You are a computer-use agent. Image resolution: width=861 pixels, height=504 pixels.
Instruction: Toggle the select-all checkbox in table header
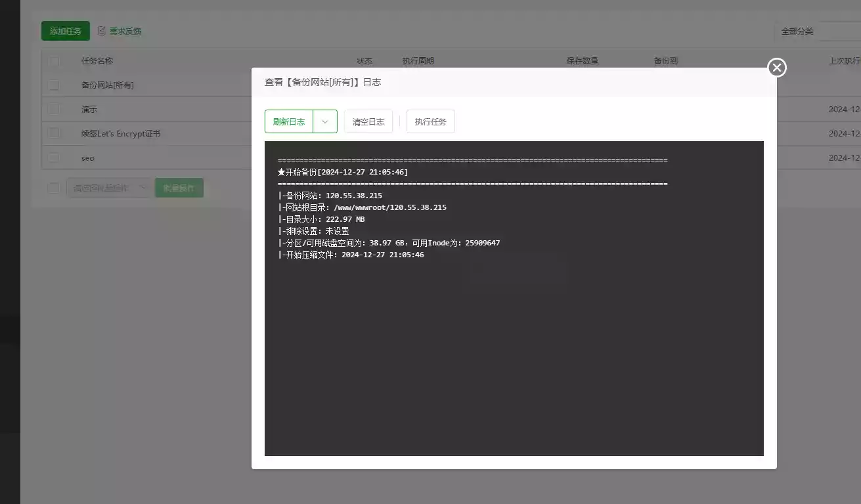point(54,61)
